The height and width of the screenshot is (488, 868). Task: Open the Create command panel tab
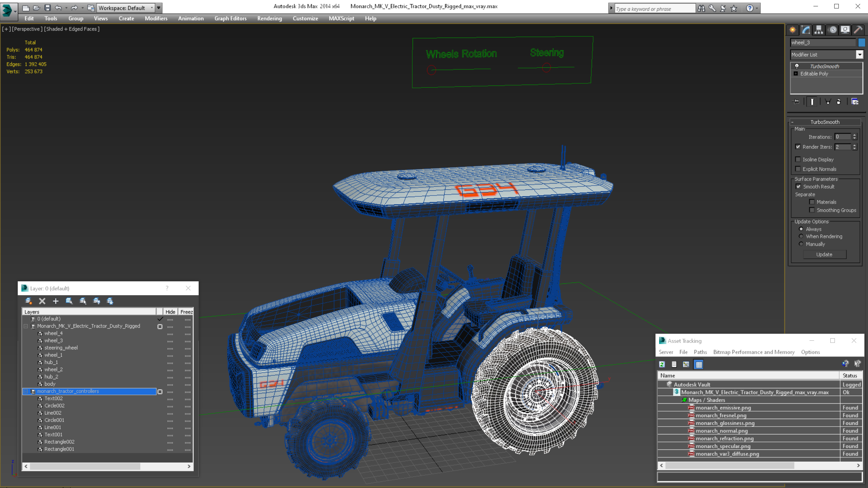(793, 30)
